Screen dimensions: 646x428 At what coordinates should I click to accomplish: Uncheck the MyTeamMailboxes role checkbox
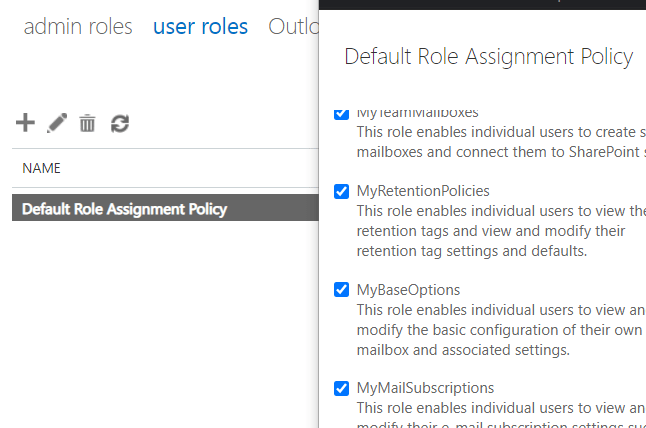(342, 113)
